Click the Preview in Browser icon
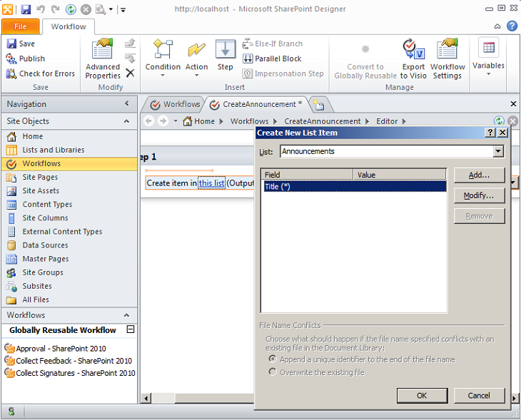Image resolution: width=521 pixels, height=420 pixels. (101, 9)
